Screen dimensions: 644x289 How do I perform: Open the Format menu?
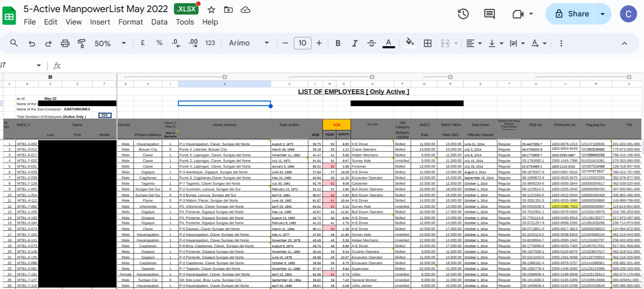[x=130, y=22]
